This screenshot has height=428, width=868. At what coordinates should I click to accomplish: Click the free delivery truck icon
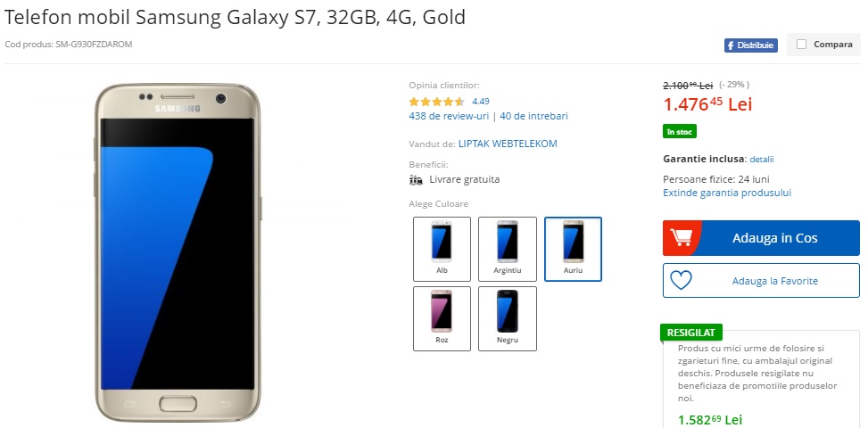click(416, 180)
